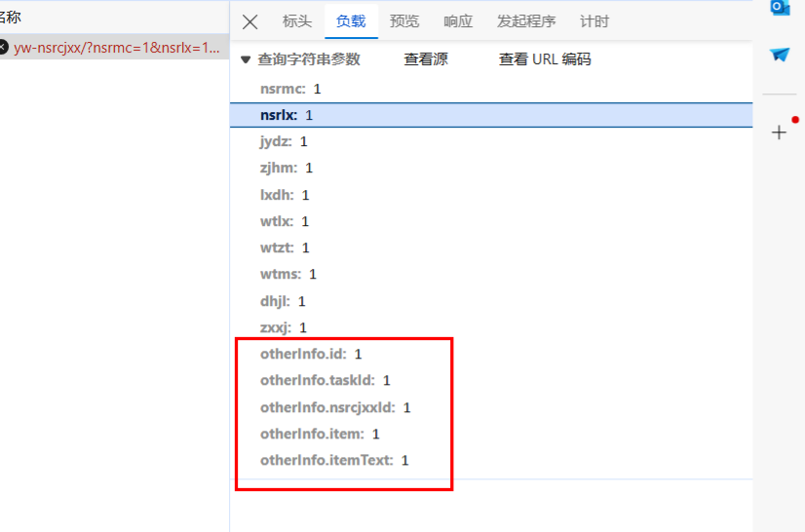Switch to the 标头 tab

[297, 21]
